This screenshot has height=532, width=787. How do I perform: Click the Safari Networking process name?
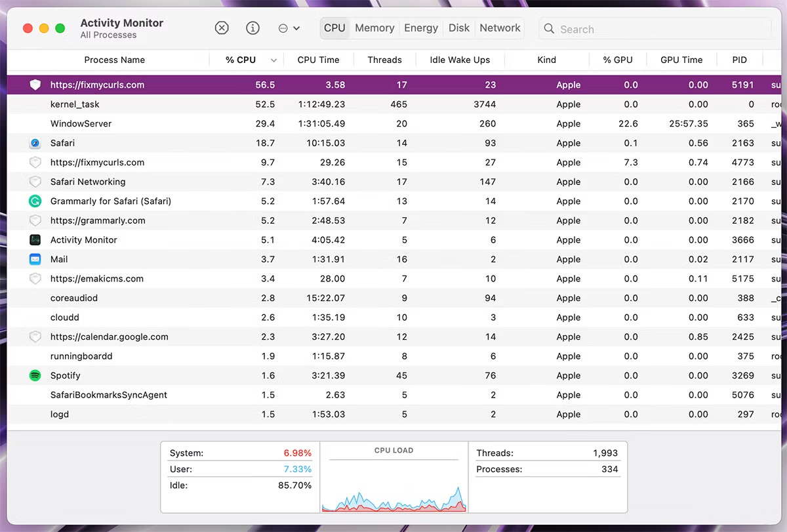[88, 182]
